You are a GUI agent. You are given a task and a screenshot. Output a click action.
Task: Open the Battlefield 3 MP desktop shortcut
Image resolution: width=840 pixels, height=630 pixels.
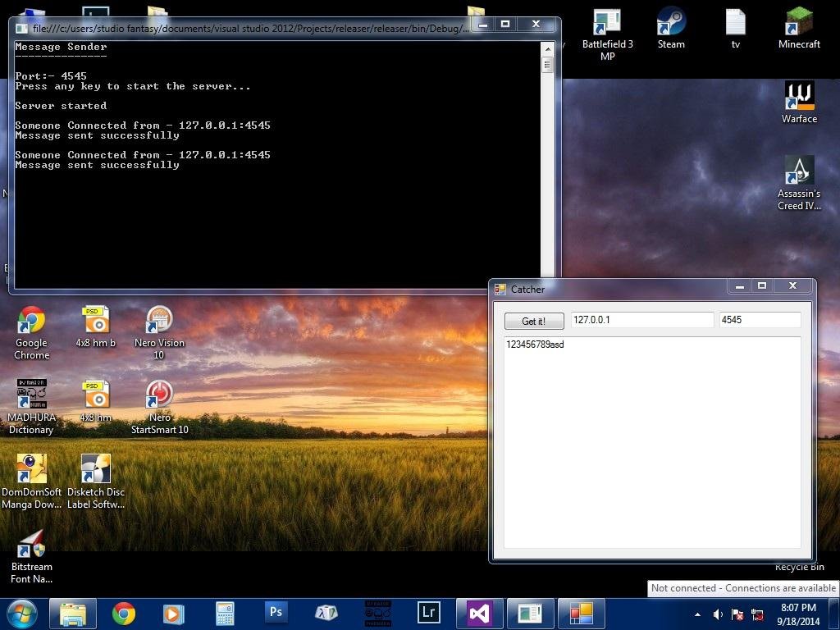coord(607,34)
